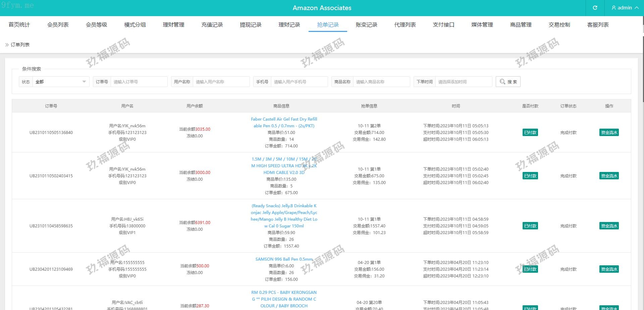The width and height of the screenshot is (644, 310).
Task: Open the 充值记录 tab
Action: (x=212, y=25)
